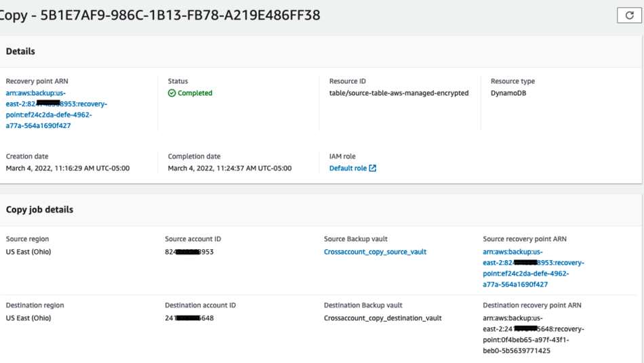Open the Source recovery point ARN link
644x363 pixels.
[533, 268]
